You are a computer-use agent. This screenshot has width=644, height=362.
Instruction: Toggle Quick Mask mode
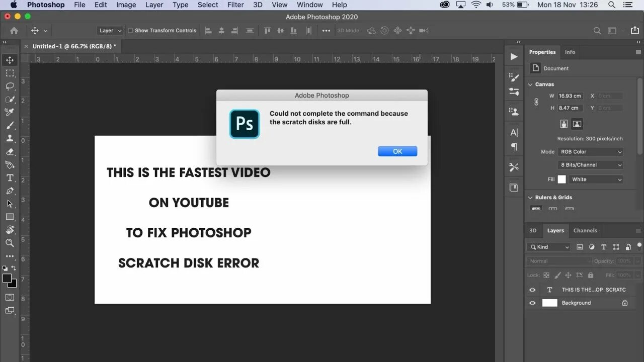tap(10, 298)
